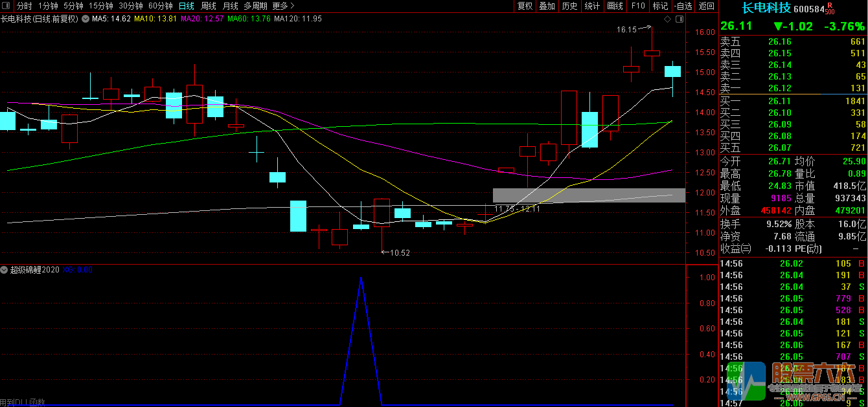Open the 更多 periods expander
The width and height of the screenshot is (868, 407).
(283, 6)
